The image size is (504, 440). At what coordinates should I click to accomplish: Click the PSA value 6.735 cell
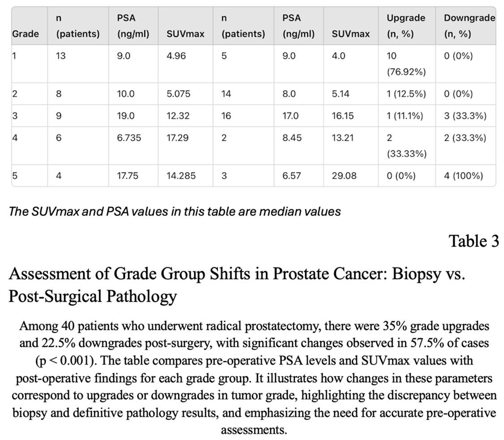(x=129, y=138)
